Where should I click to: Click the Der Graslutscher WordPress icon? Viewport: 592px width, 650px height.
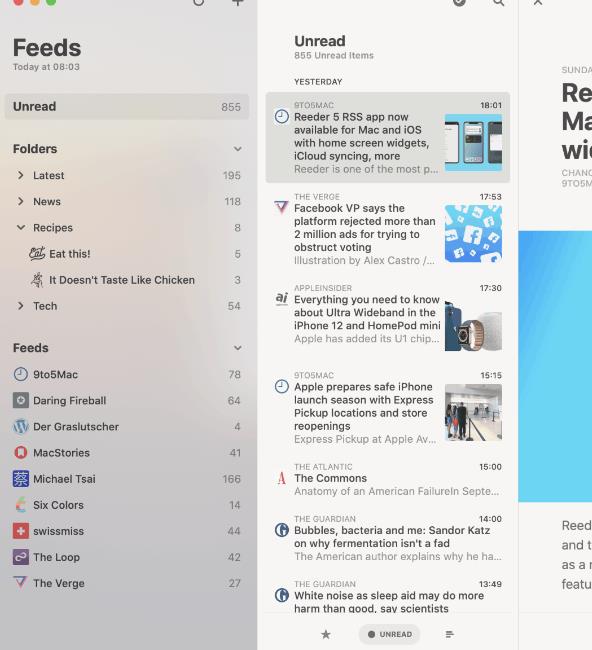(21, 427)
